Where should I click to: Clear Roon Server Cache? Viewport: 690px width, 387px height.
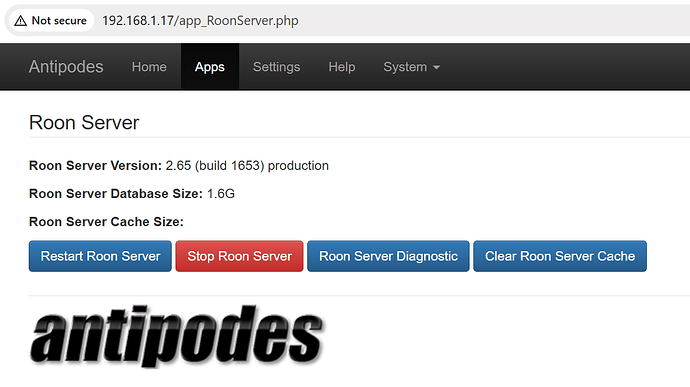(x=560, y=256)
